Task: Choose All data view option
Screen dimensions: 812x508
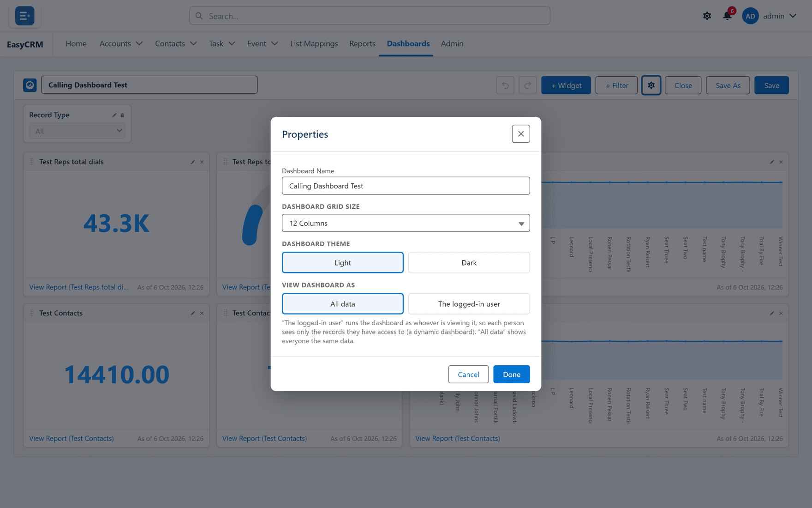Action: (343, 304)
